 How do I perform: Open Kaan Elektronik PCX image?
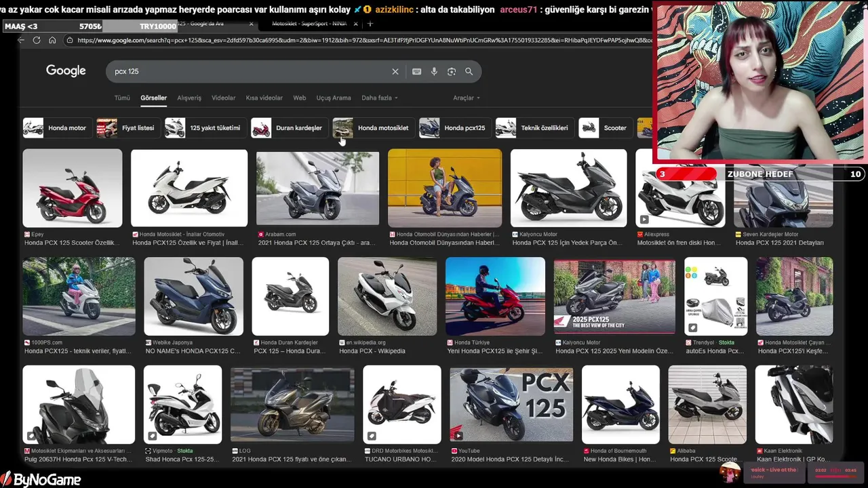pyautogui.click(x=794, y=405)
